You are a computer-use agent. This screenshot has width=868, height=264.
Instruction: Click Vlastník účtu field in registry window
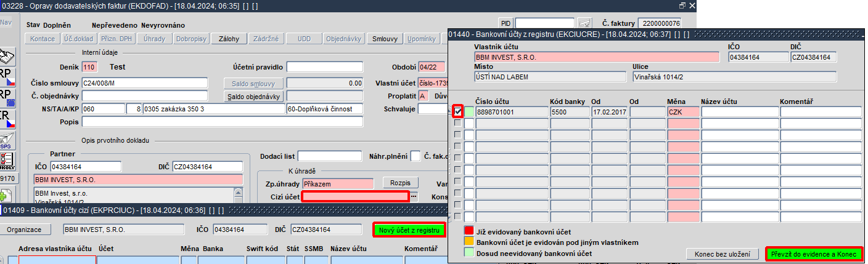pos(597,57)
